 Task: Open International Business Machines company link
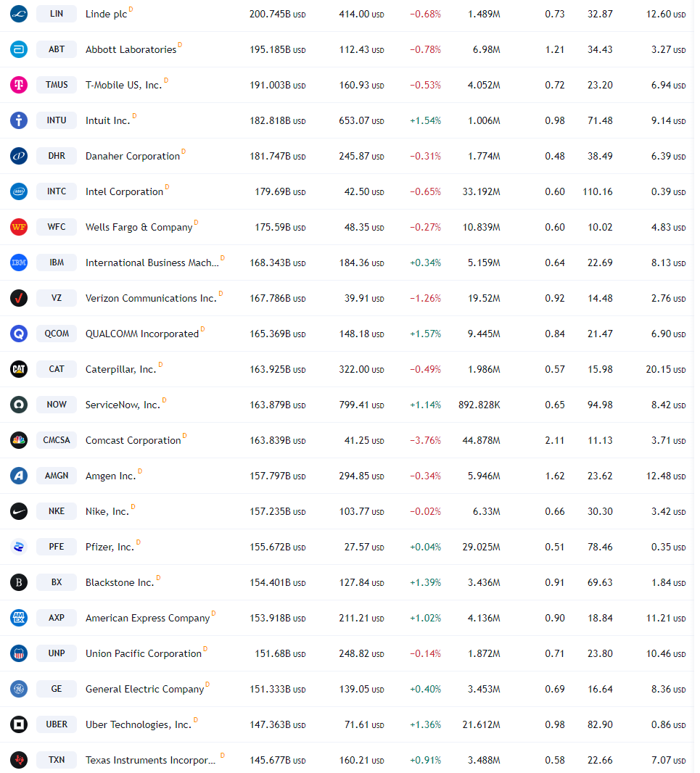coord(152,263)
